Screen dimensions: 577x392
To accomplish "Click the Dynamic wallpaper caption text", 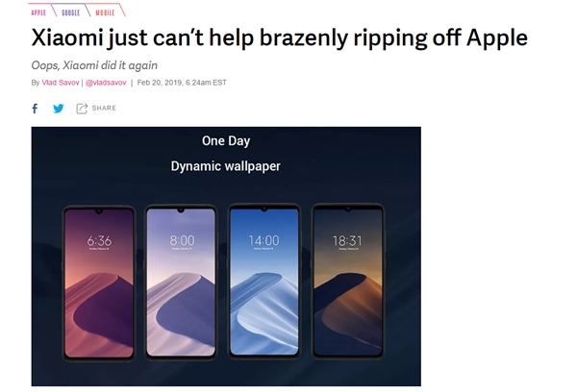I will (226, 166).
